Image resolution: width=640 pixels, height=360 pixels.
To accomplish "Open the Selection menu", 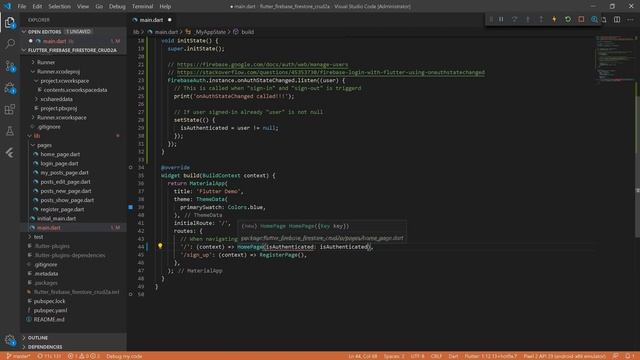I will click(x=60, y=6).
